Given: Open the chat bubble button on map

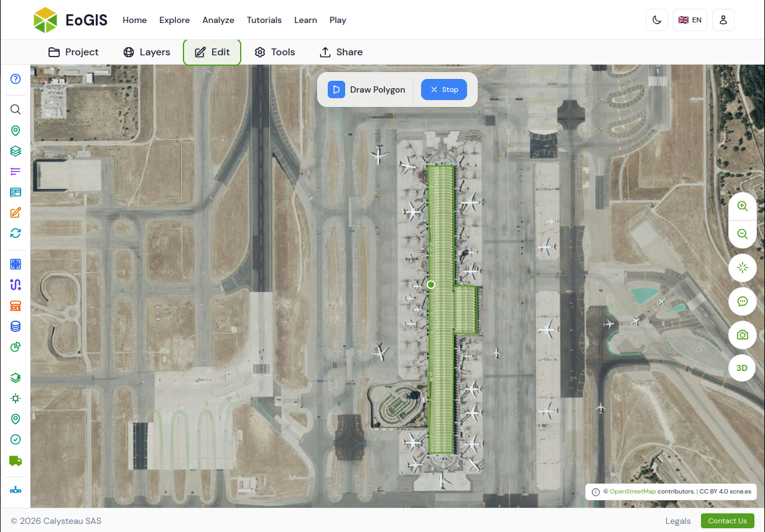Looking at the screenshot, I should pos(742,301).
